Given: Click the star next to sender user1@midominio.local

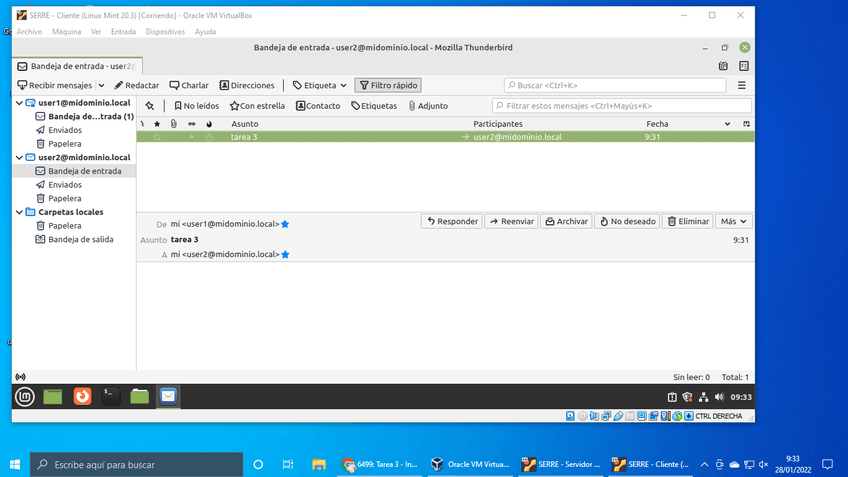Looking at the screenshot, I should coord(286,224).
